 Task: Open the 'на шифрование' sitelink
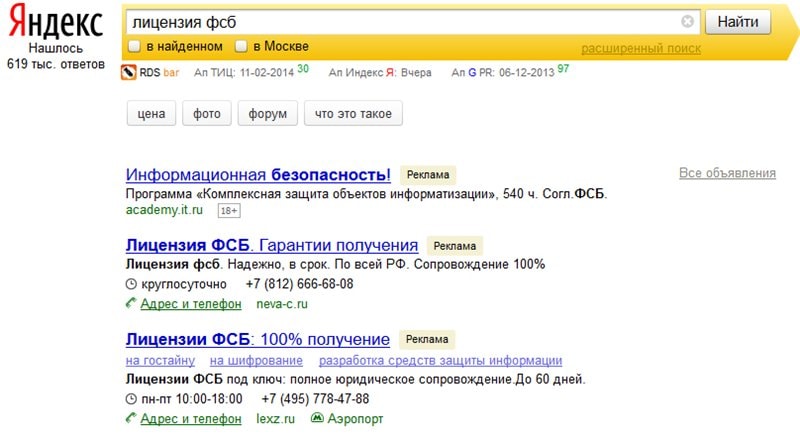[256, 360]
